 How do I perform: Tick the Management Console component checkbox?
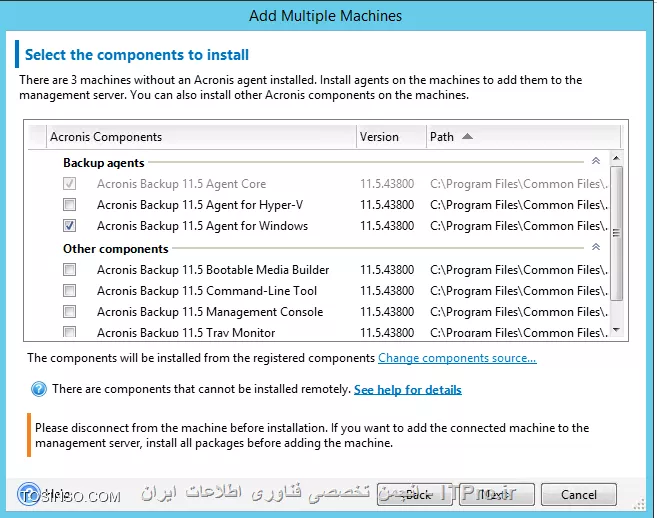[70, 311]
